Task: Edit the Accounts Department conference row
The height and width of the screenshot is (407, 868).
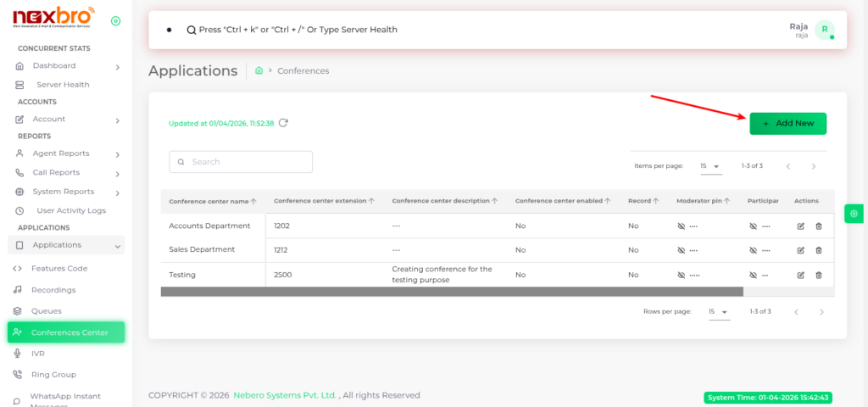Action: coord(801,226)
